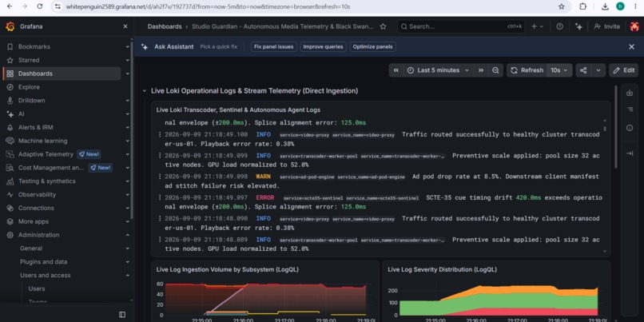Open the Starred section
The width and height of the screenshot is (644, 322).
pyautogui.click(x=29, y=60)
